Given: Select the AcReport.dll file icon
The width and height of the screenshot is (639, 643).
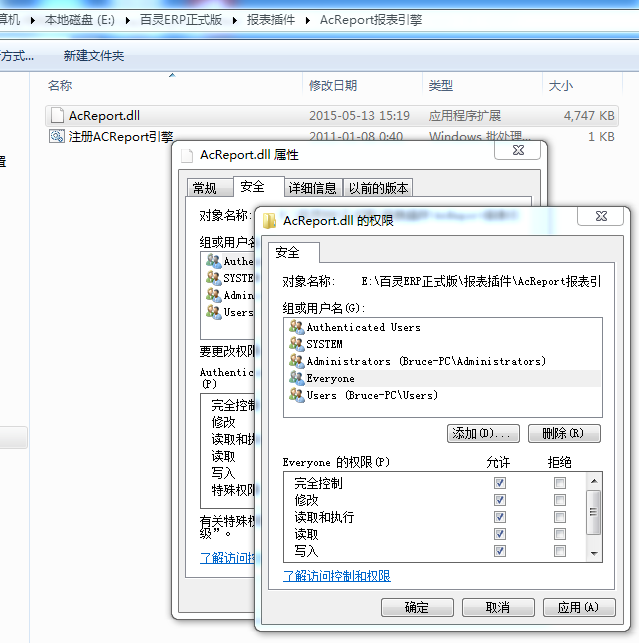Looking at the screenshot, I should click(57, 116).
